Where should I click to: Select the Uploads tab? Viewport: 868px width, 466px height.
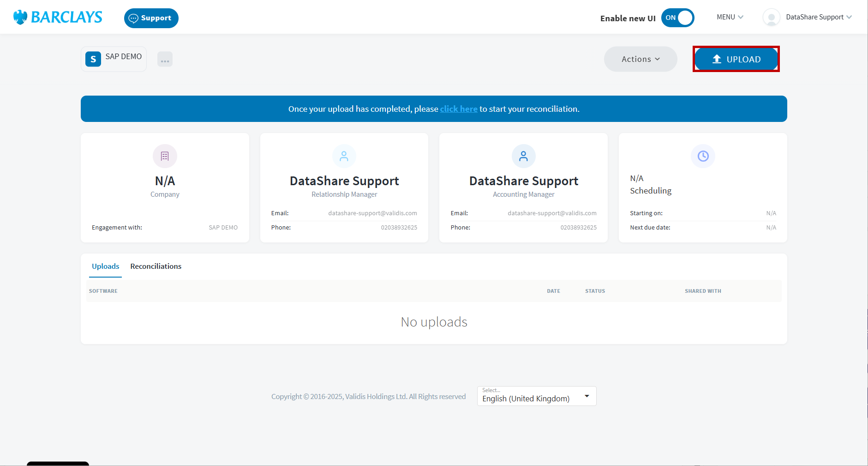[x=105, y=266]
